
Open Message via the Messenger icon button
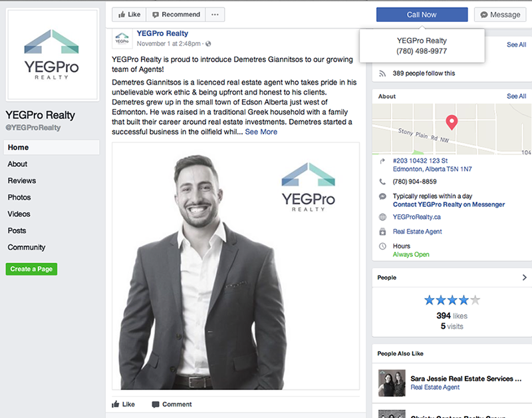[500, 15]
